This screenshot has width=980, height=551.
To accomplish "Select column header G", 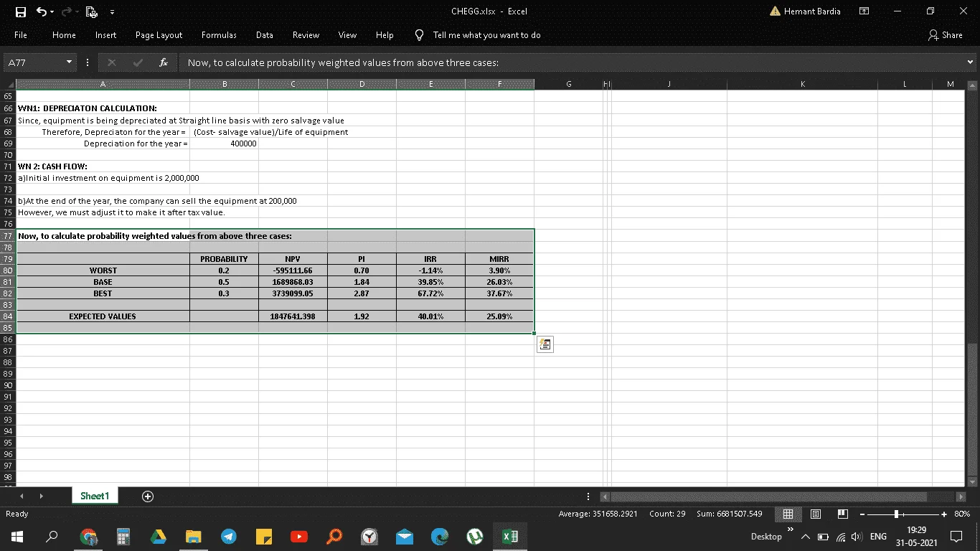I will (x=569, y=85).
